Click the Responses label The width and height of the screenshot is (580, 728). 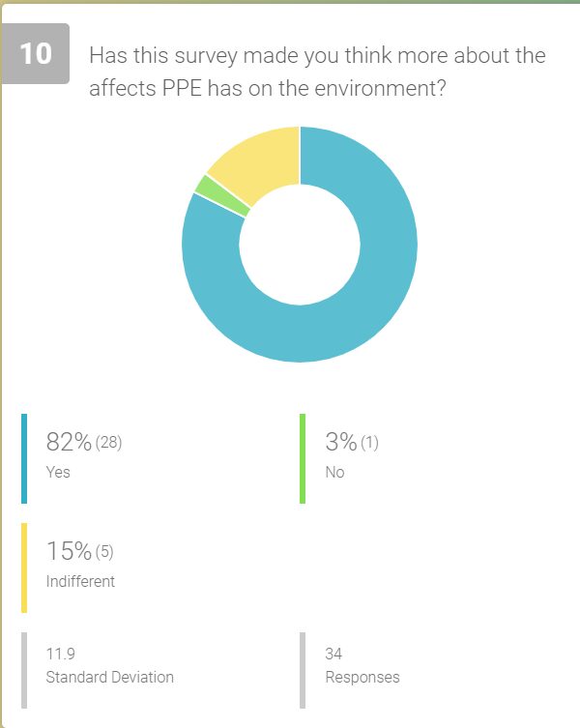362,677
